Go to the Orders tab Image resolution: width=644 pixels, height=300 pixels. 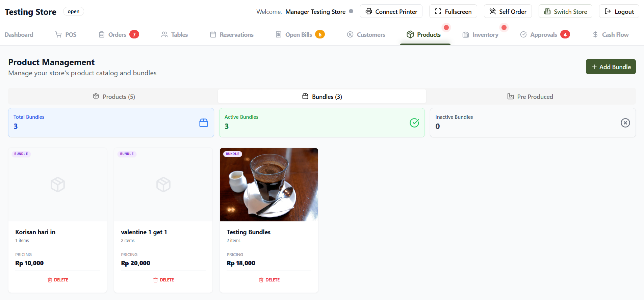click(117, 35)
